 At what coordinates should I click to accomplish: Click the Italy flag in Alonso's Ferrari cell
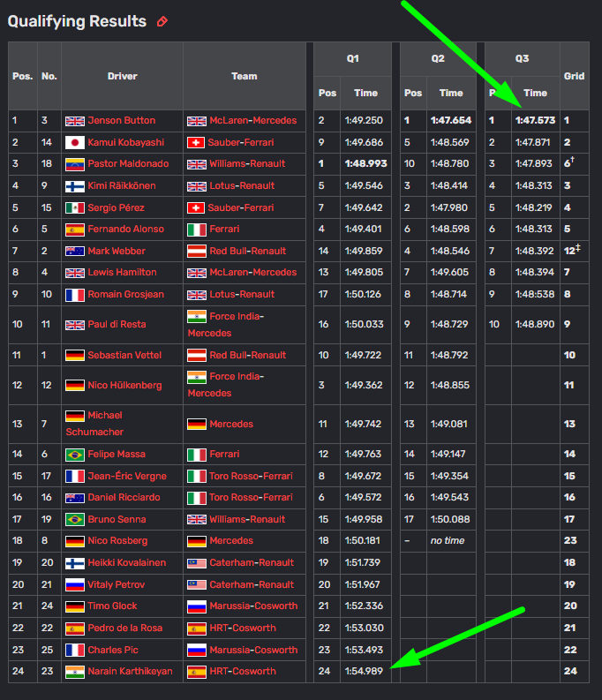point(196,230)
